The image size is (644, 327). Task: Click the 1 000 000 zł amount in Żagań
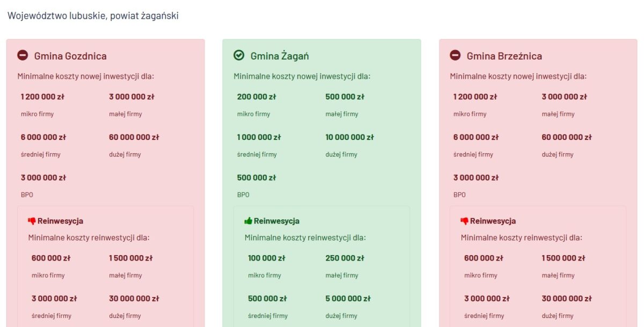[259, 137]
